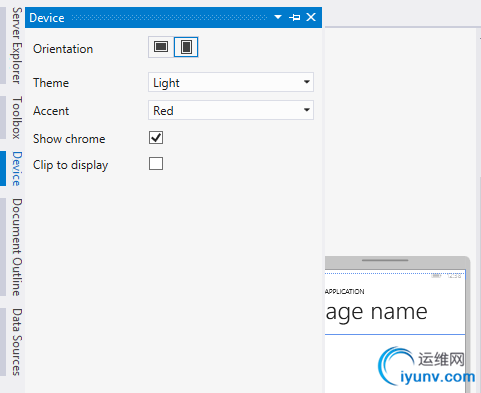Open Device panel window position menu arrow
The height and width of the screenshot is (393, 481).
coord(278,17)
